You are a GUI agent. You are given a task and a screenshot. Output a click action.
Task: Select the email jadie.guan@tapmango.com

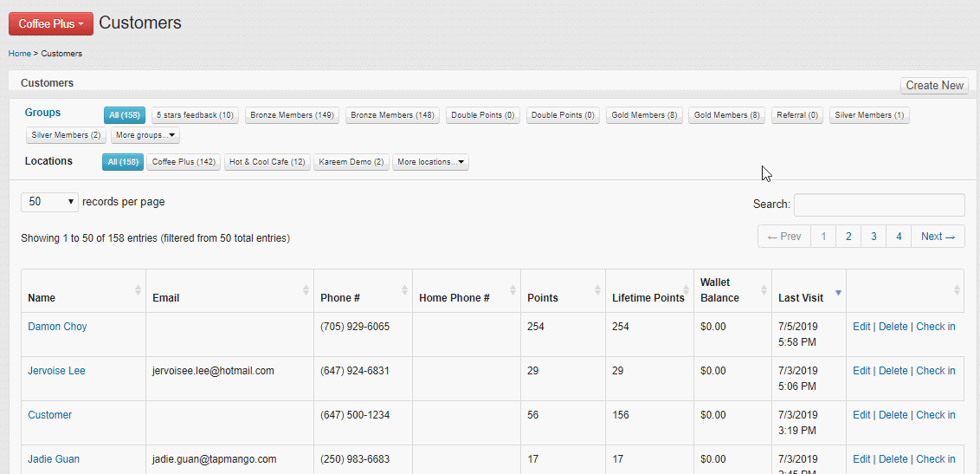tap(215, 459)
